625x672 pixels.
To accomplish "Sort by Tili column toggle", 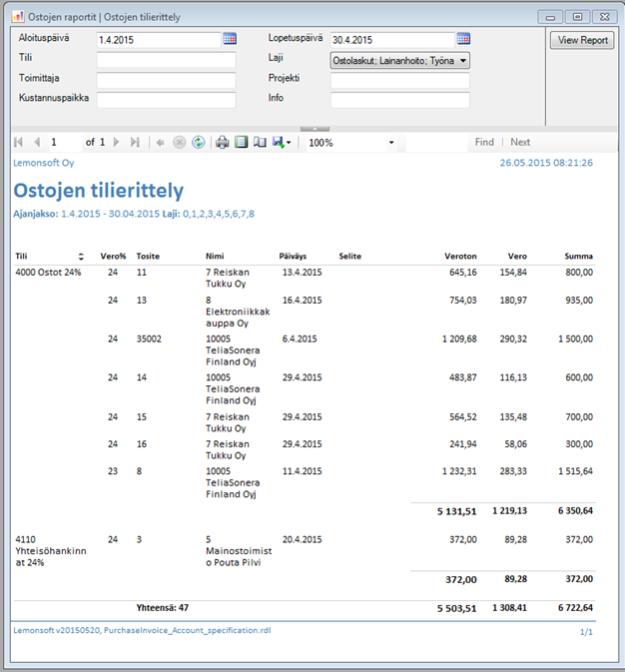I will [x=81, y=257].
